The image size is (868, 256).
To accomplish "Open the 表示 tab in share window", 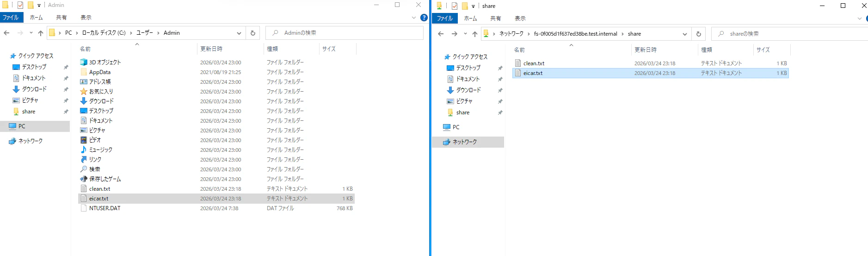I will [x=520, y=19].
